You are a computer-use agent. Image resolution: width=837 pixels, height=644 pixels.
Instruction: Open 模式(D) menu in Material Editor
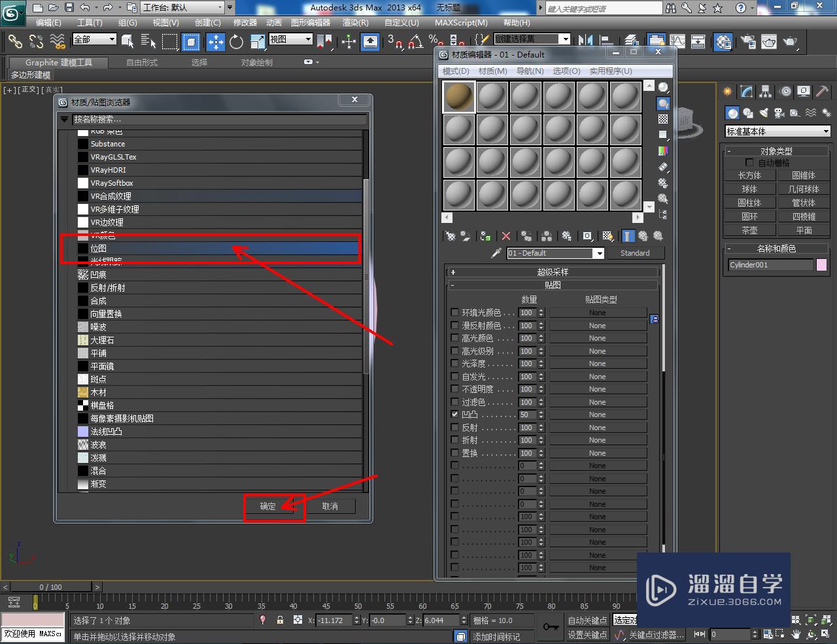coord(456,71)
